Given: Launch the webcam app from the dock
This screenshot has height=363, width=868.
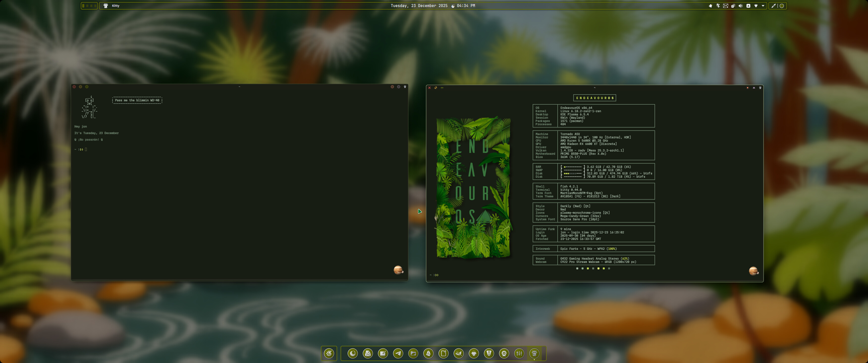Looking at the screenshot, I should point(504,353).
